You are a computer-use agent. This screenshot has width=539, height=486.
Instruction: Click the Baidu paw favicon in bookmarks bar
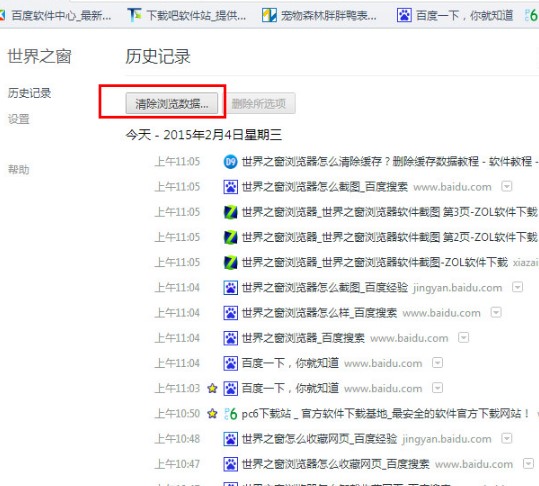tap(404, 15)
